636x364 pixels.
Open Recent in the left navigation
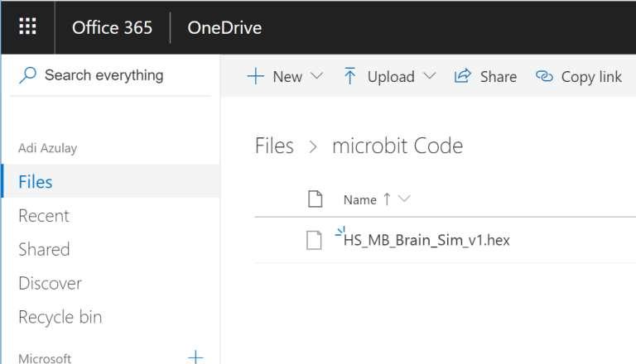pyautogui.click(x=44, y=216)
